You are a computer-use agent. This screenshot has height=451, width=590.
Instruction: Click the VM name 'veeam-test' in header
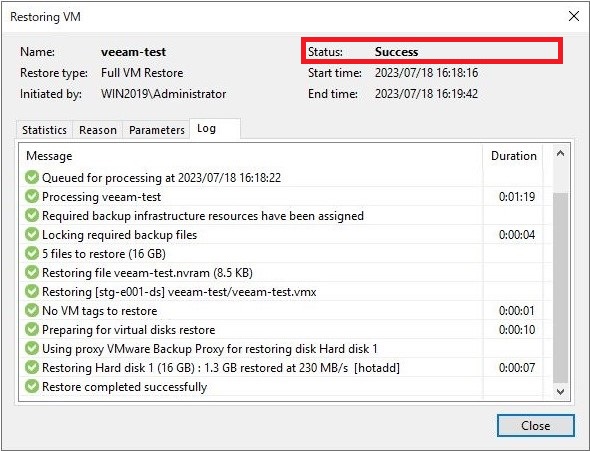(134, 52)
